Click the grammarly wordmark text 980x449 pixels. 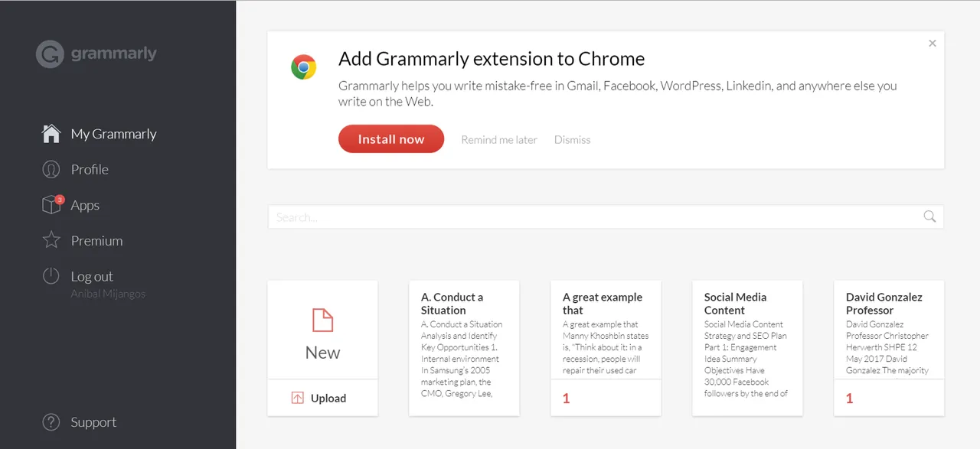point(113,54)
